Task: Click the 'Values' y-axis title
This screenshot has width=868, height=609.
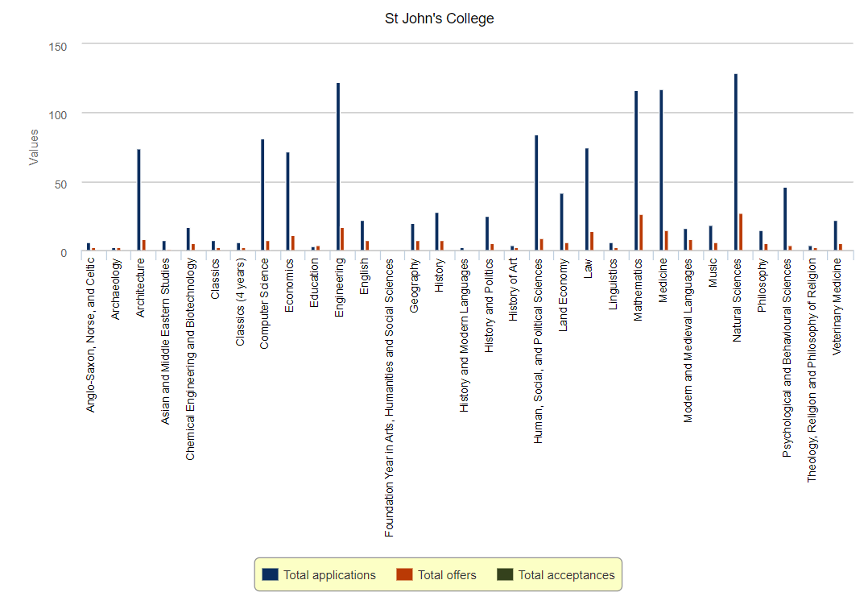Action: click(34, 147)
